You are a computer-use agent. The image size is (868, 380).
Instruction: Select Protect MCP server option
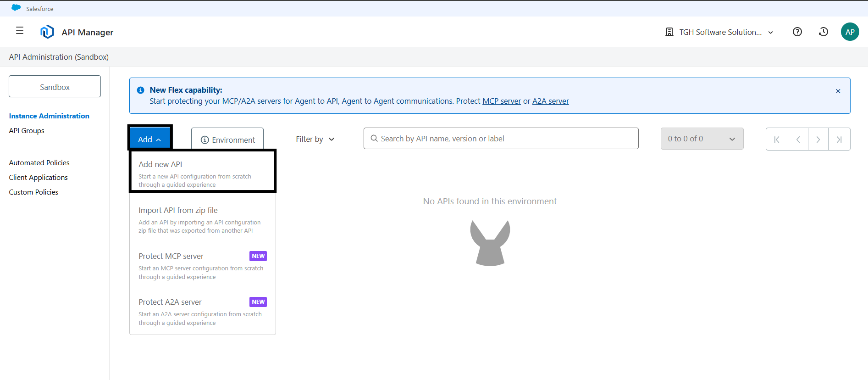[x=203, y=266]
